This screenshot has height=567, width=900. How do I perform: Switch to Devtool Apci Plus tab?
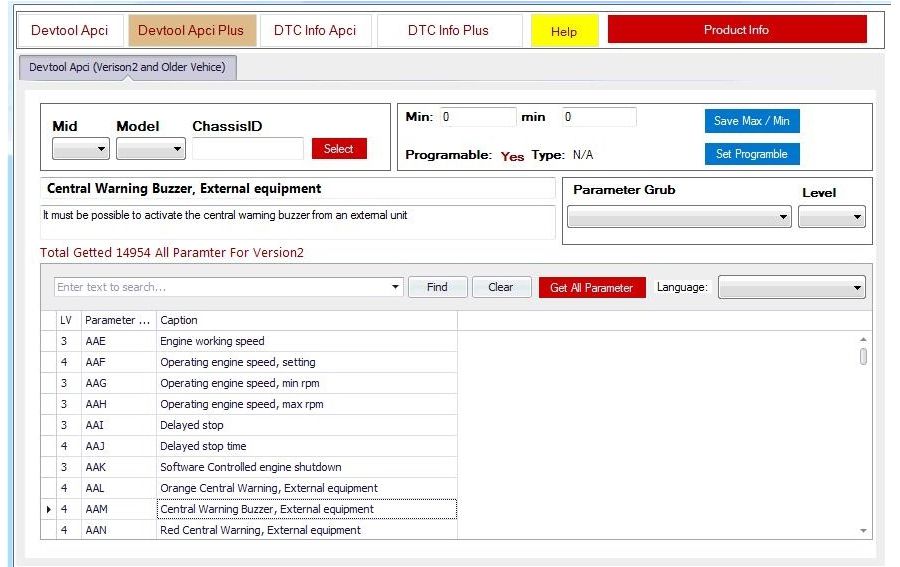tap(191, 30)
